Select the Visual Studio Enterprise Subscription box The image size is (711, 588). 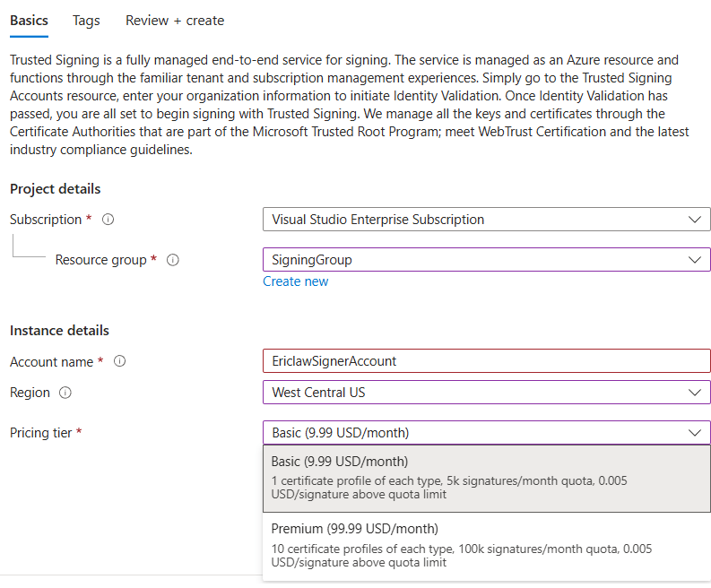tap(487, 220)
